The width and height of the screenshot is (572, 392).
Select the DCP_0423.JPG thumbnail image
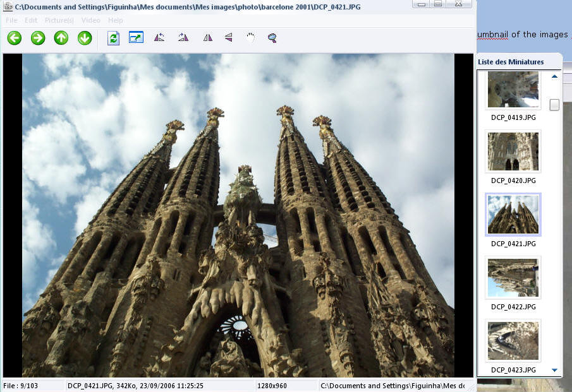tap(513, 341)
